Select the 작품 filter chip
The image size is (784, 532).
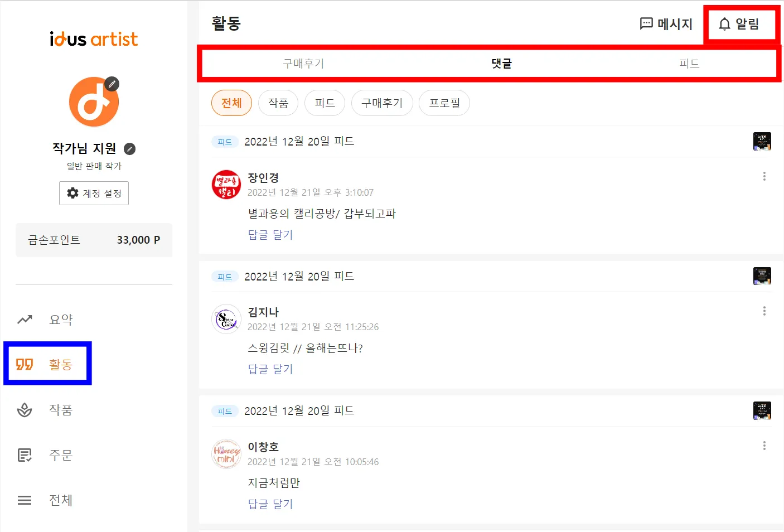pyautogui.click(x=278, y=103)
